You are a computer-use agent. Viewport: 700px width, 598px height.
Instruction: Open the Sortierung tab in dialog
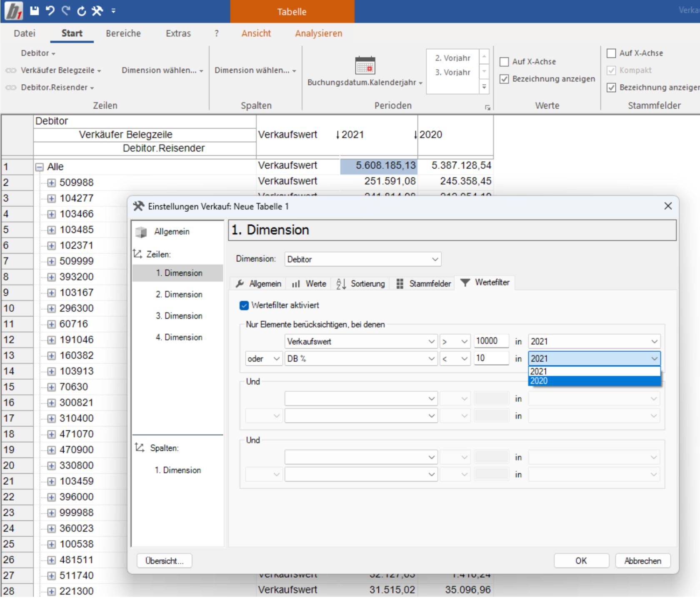coord(360,284)
